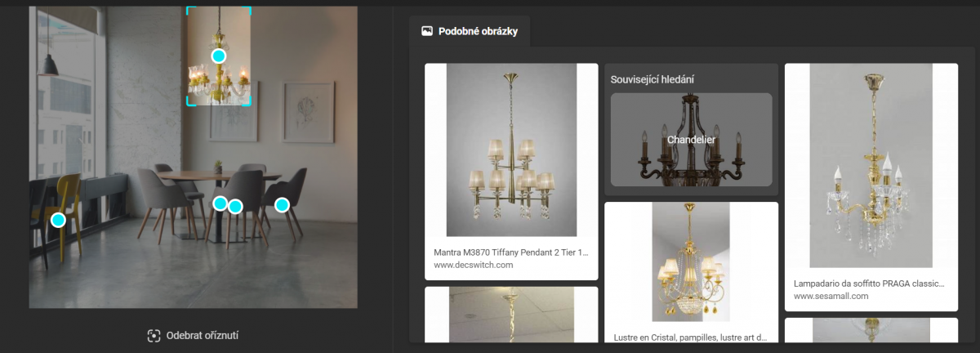
Task: Click the top-right crop corner handle
Action: pyautogui.click(x=246, y=11)
